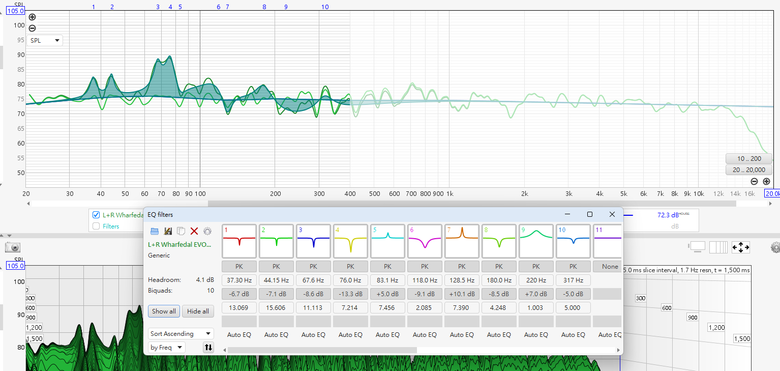Open the load filters folder icon
The height and width of the screenshot is (371, 780).
[154, 231]
